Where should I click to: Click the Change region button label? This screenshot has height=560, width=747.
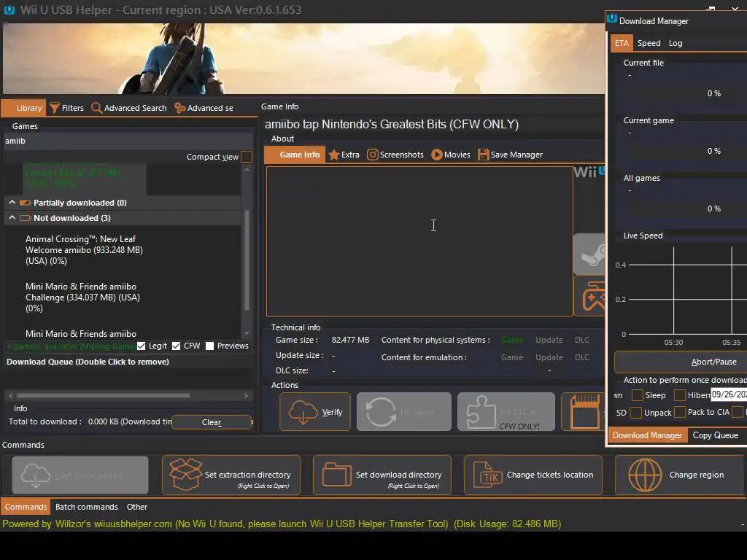pyautogui.click(x=696, y=475)
